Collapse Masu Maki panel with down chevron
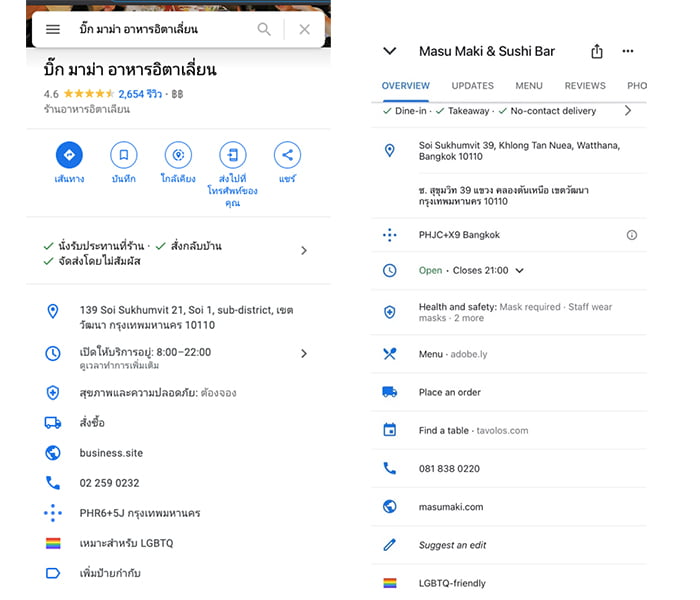The width and height of the screenshot is (700, 600). click(x=390, y=51)
